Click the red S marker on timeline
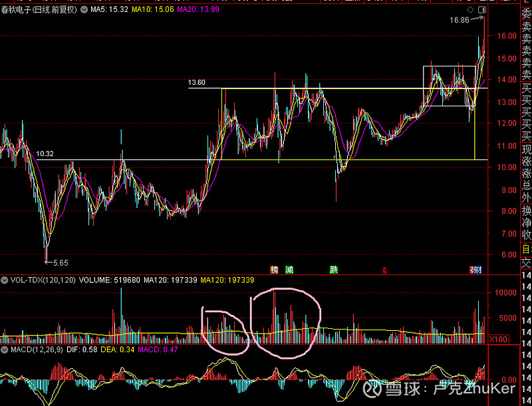This screenshot has width=532, height=406. click(384, 270)
